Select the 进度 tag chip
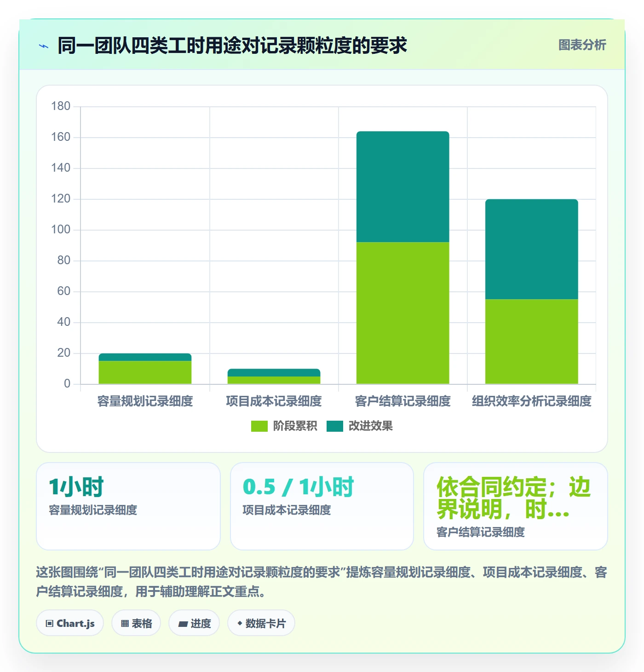Image resolution: width=644 pixels, height=672 pixels. (x=194, y=623)
